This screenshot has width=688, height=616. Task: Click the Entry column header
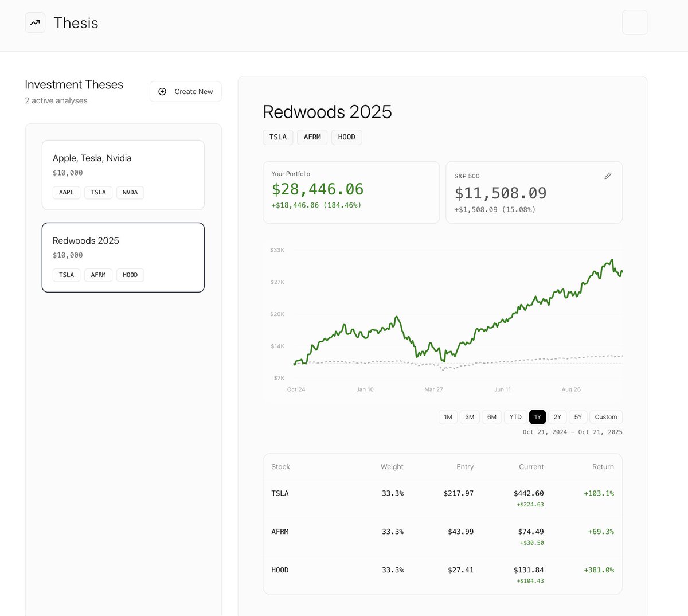pos(465,467)
